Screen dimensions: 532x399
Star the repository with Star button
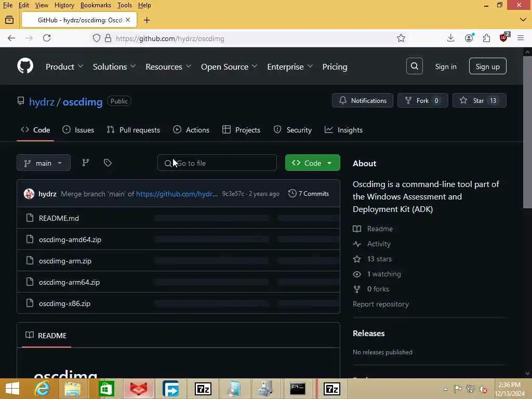480,100
